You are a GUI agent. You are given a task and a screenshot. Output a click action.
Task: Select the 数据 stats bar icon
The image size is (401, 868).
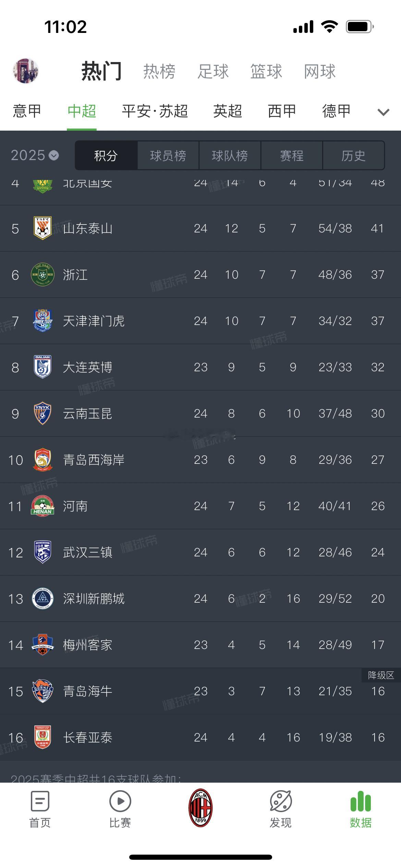pyautogui.click(x=361, y=801)
